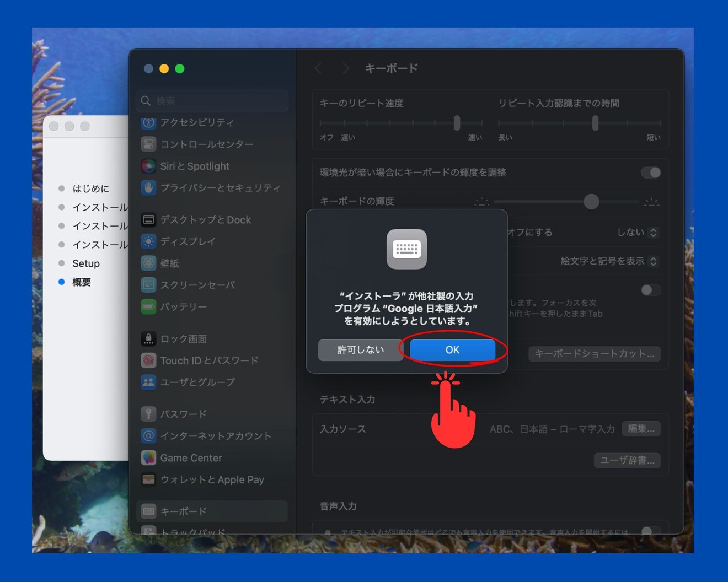This screenshot has width=728, height=582.
Task: Click the OK button in the dialog
Action: [452, 350]
